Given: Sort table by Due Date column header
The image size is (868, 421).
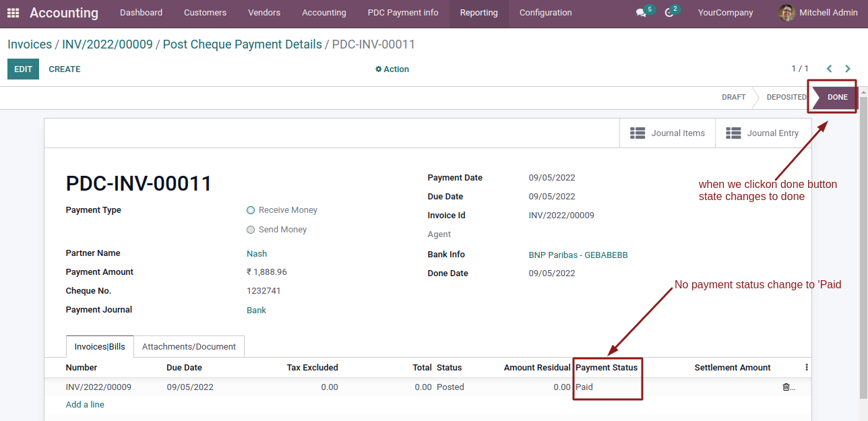Looking at the screenshot, I should click(x=184, y=368).
